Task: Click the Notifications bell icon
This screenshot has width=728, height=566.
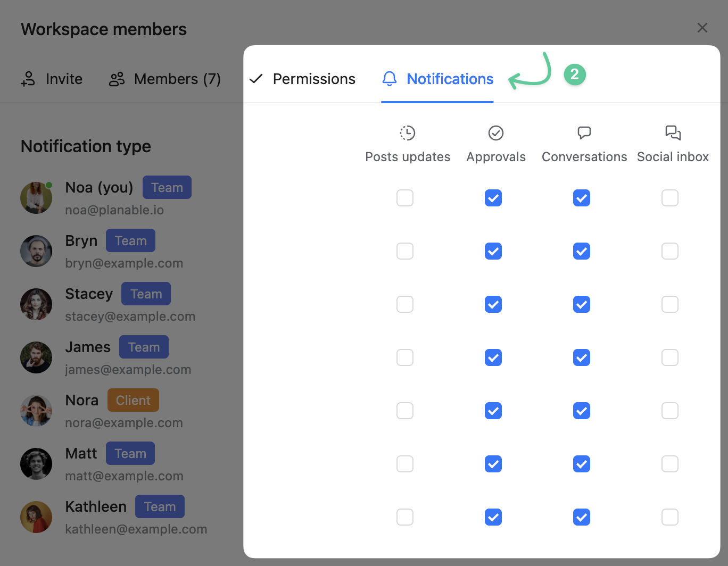Action: [390, 79]
